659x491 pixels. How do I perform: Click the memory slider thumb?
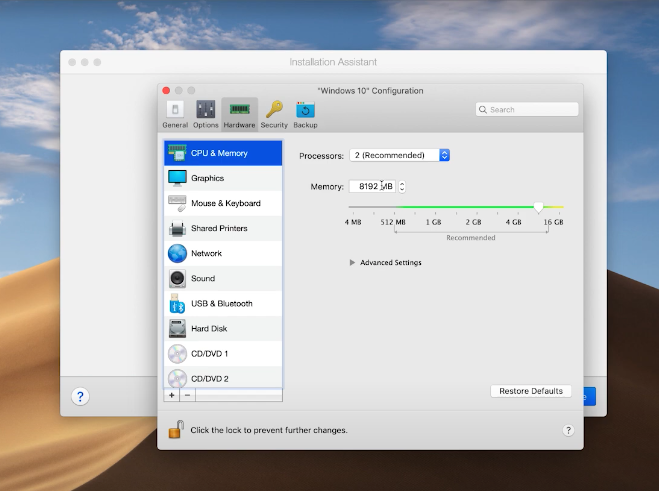click(538, 207)
